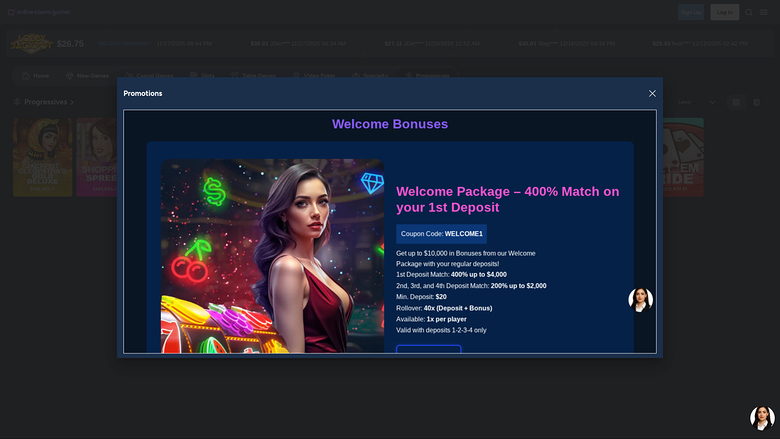The image size is (780, 439).
Task: Click the Welcome Package 400% Match heading
Action: coord(508,199)
